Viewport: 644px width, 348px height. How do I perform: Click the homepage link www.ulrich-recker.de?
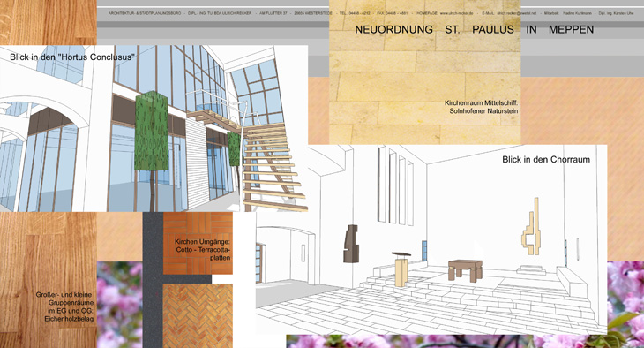coord(456,13)
